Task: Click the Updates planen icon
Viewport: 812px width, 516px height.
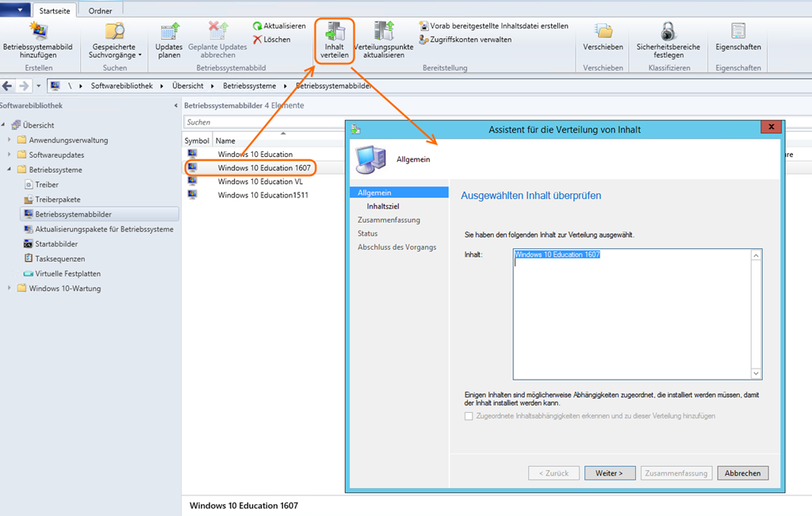Action: 170,32
